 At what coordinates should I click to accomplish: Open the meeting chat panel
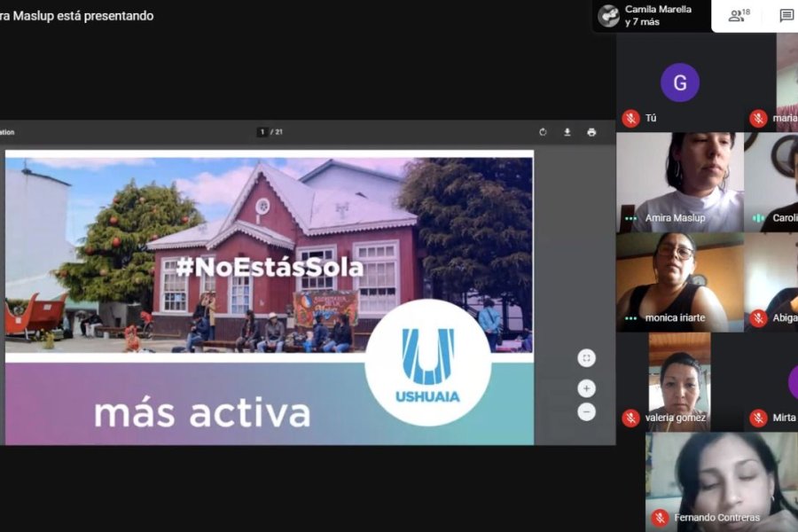pos(786,15)
